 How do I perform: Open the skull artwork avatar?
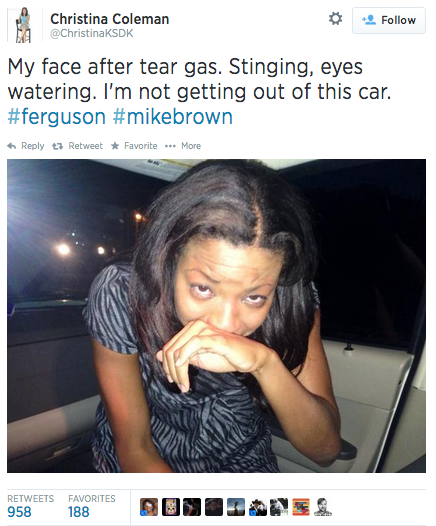click(171, 507)
